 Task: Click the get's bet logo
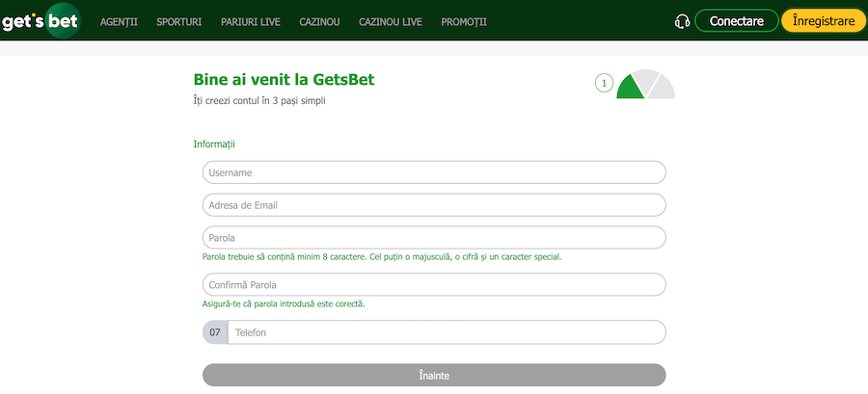point(41,21)
